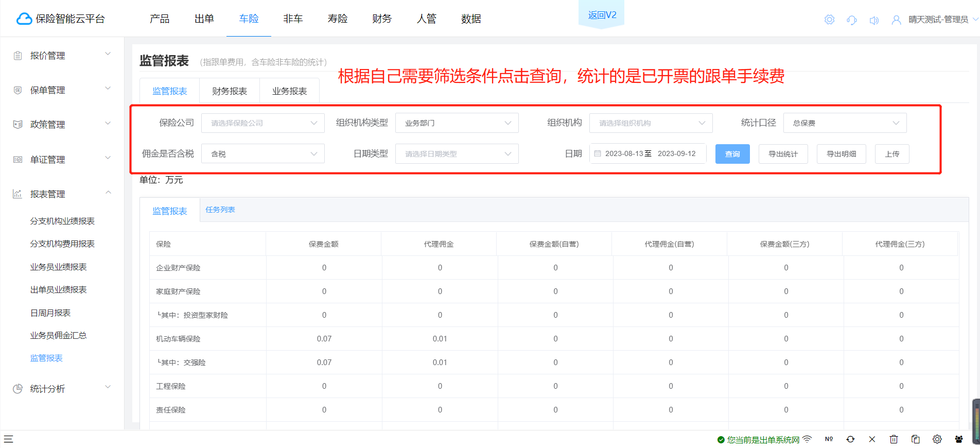Screen dimensions: 980x448
Task: Open 分支机构业绩报表 in the sidebar
Action: (x=62, y=221)
